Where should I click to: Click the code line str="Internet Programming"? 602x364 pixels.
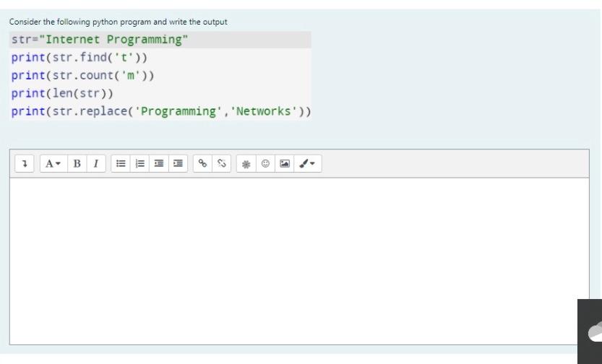click(x=100, y=40)
